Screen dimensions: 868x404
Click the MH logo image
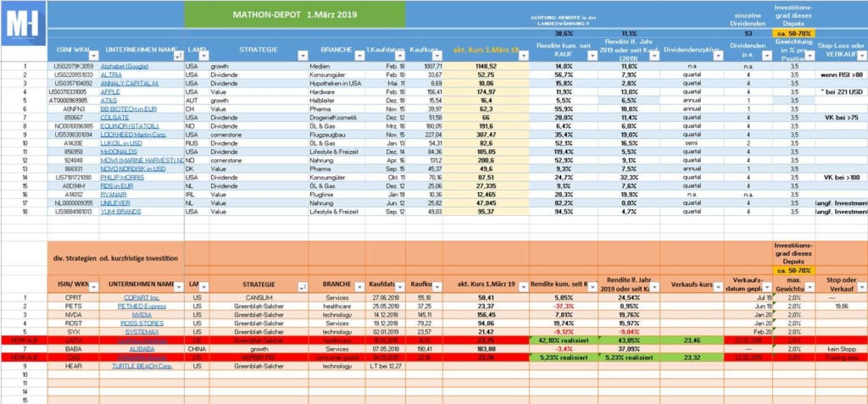(x=23, y=23)
